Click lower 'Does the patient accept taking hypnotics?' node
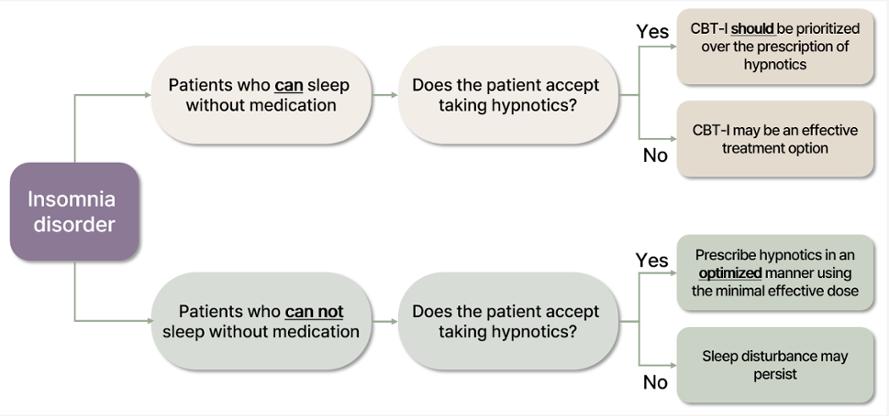Screen dimensions: 889x416 (x=508, y=321)
